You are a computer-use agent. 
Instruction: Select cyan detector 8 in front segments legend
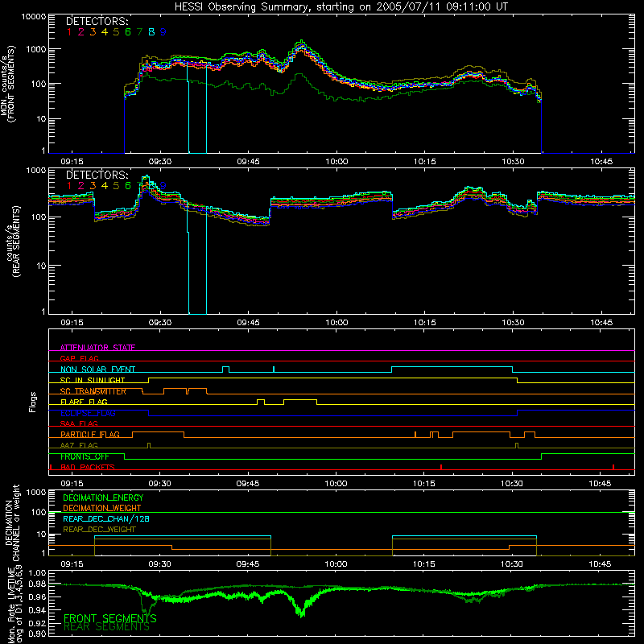click(151, 32)
